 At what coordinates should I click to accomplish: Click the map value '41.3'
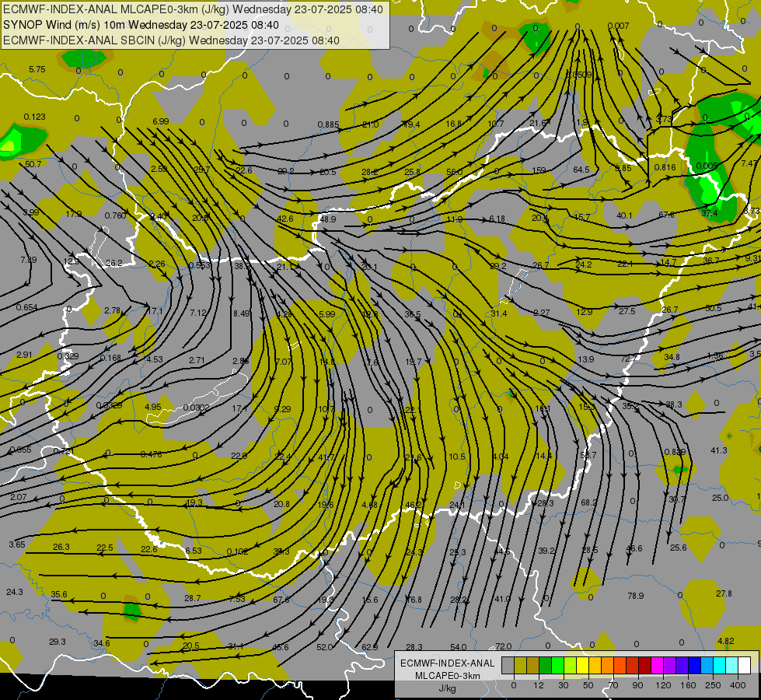(x=719, y=450)
